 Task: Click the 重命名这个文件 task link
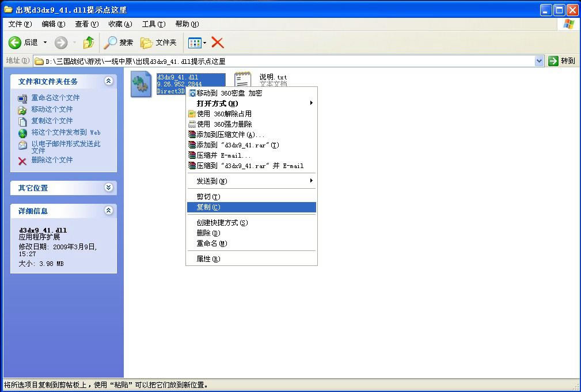55,98
